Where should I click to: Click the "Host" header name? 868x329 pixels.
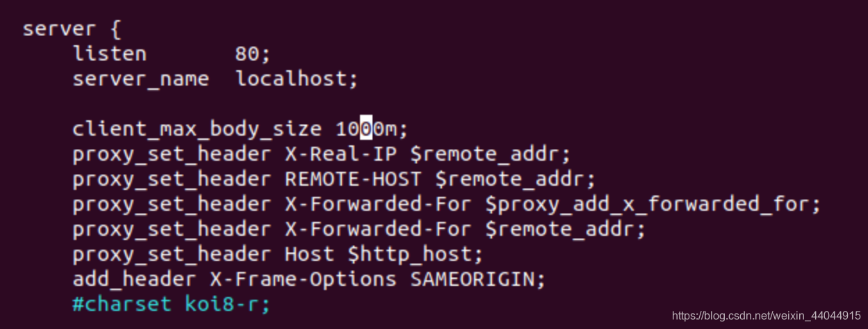(x=310, y=255)
